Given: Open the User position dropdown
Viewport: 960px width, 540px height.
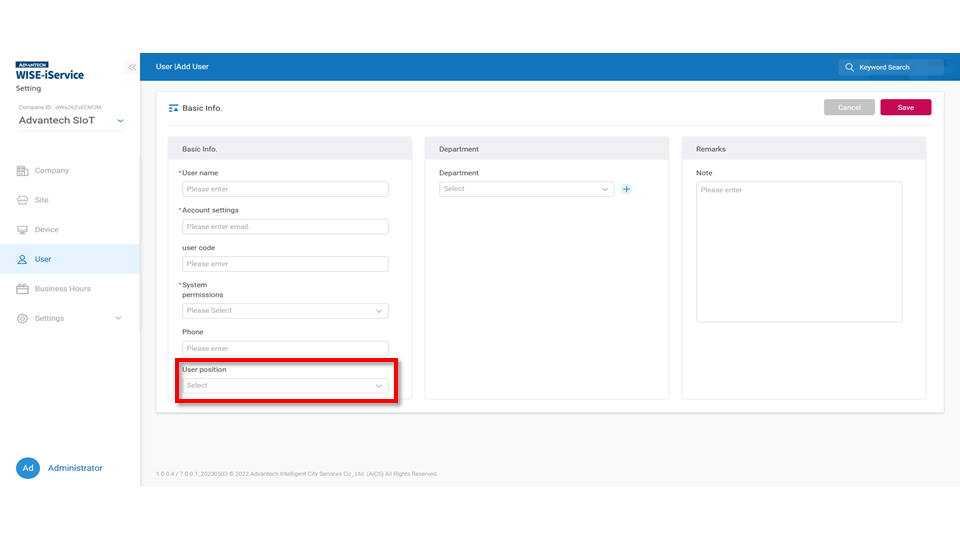Looking at the screenshot, I should tap(285, 385).
